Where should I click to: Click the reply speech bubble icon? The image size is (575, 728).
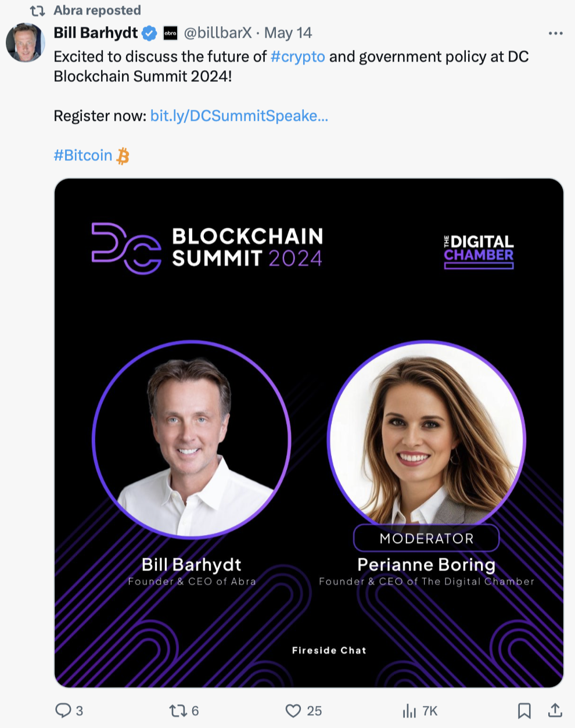click(63, 711)
